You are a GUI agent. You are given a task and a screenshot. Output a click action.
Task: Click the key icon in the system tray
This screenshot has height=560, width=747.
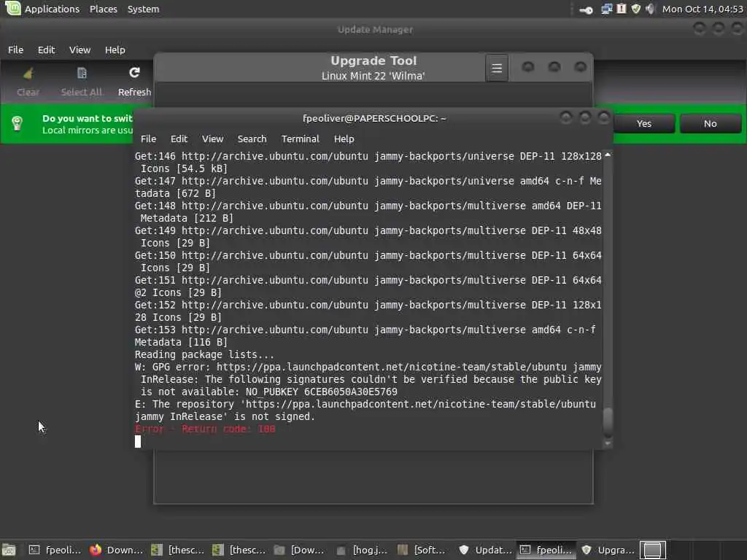pyautogui.click(x=586, y=9)
